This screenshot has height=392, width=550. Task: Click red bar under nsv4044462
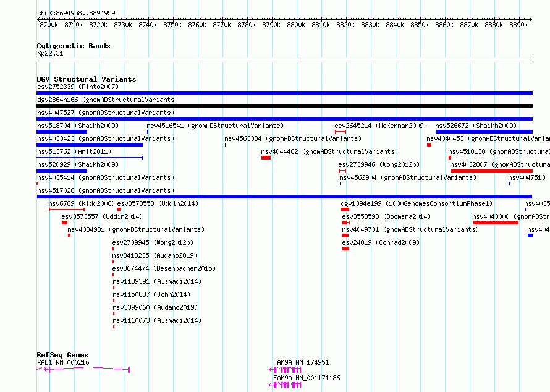click(266, 158)
